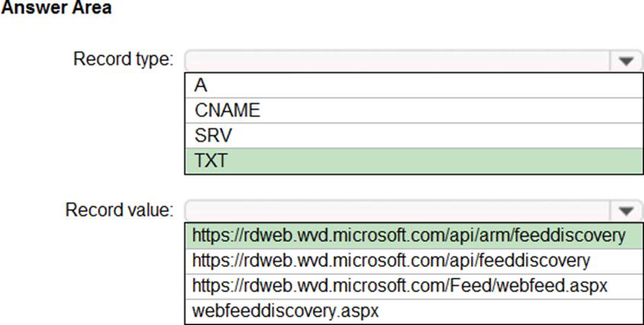The image size is (644, 325).
Task: Choose CNAME from the record type list
Action: (x=414, y=111)
